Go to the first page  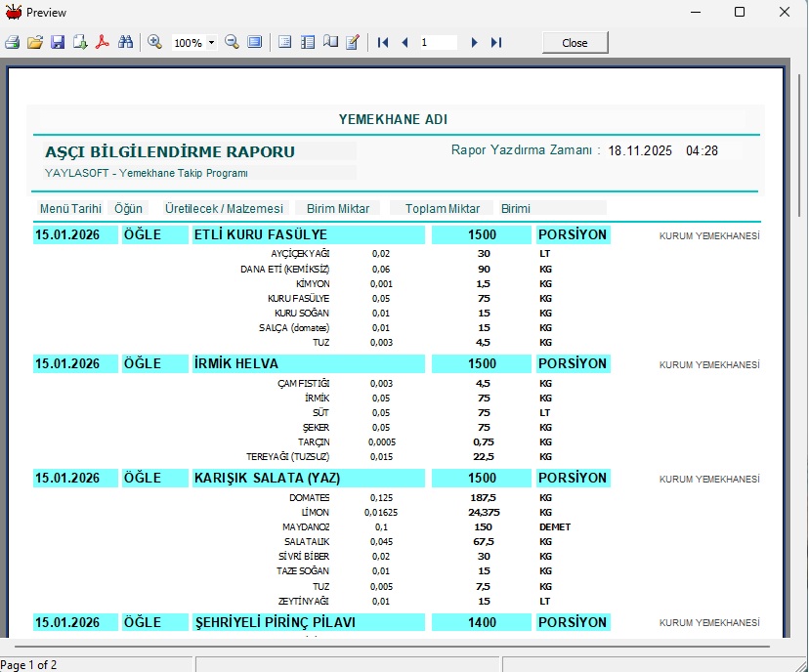coord(383,43)
